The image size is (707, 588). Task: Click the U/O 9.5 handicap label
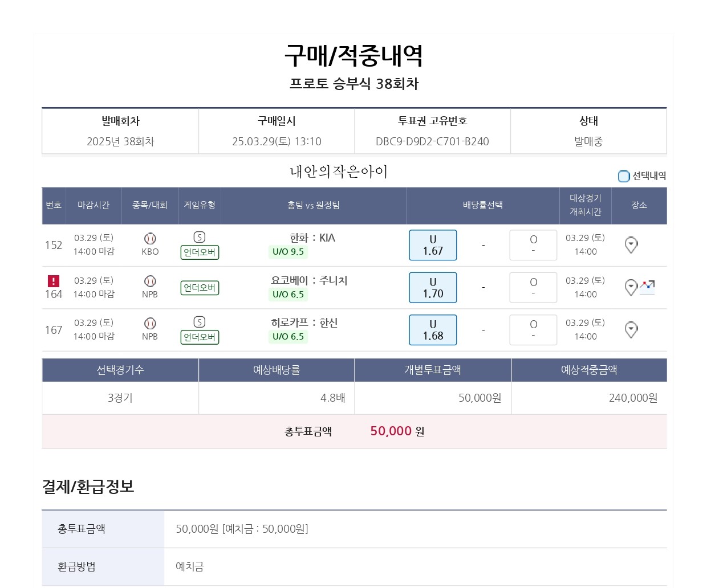288,252
